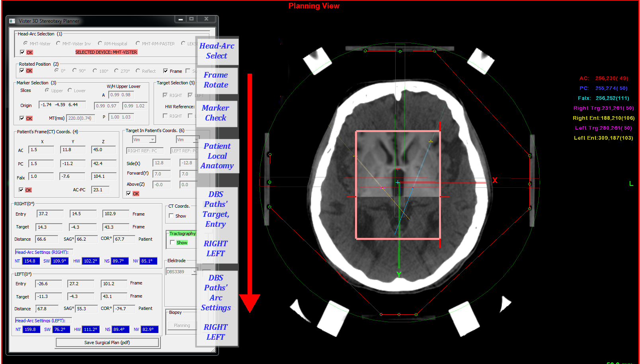Click the RIGHT Entry X field showing 37.2
Screen dimensions: 640x364
click(x=50, y=214)
